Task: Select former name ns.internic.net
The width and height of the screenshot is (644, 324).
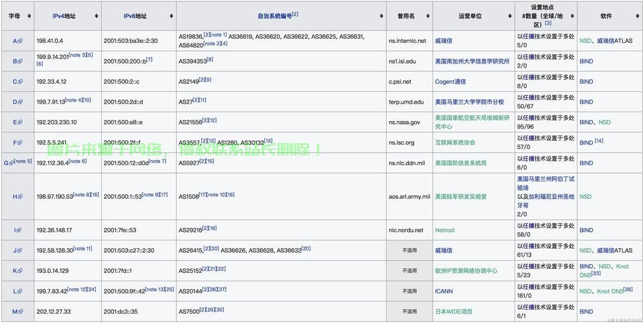Action: [x=407, y=41]
